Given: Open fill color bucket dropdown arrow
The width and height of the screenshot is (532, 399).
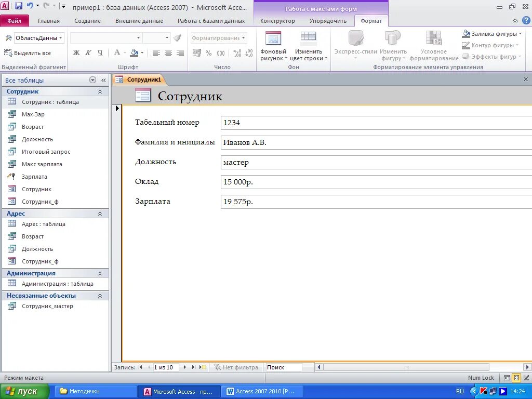Looking at the screenshot, I should click(142, 53).
